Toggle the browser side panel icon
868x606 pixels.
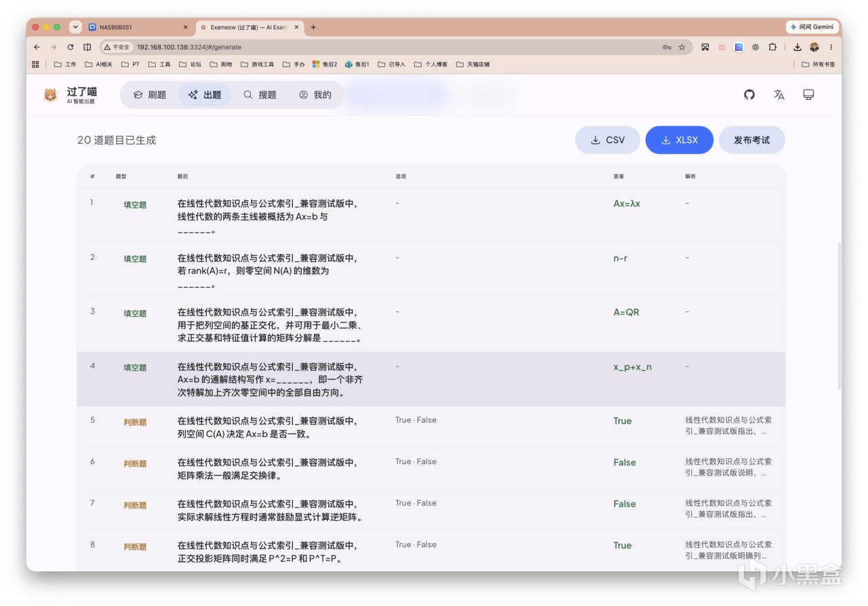click(x=87, y=47)
